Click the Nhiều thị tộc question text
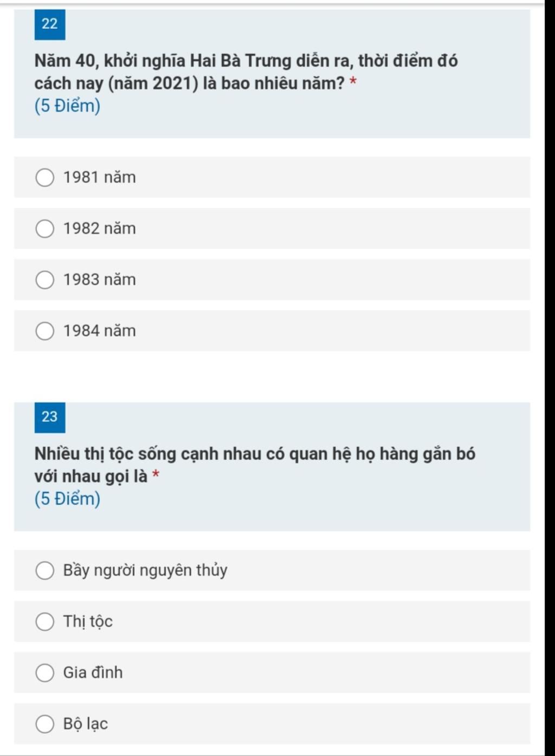This screenshot has width=555, height=756. pyautogui.click(x=255, y=465)
